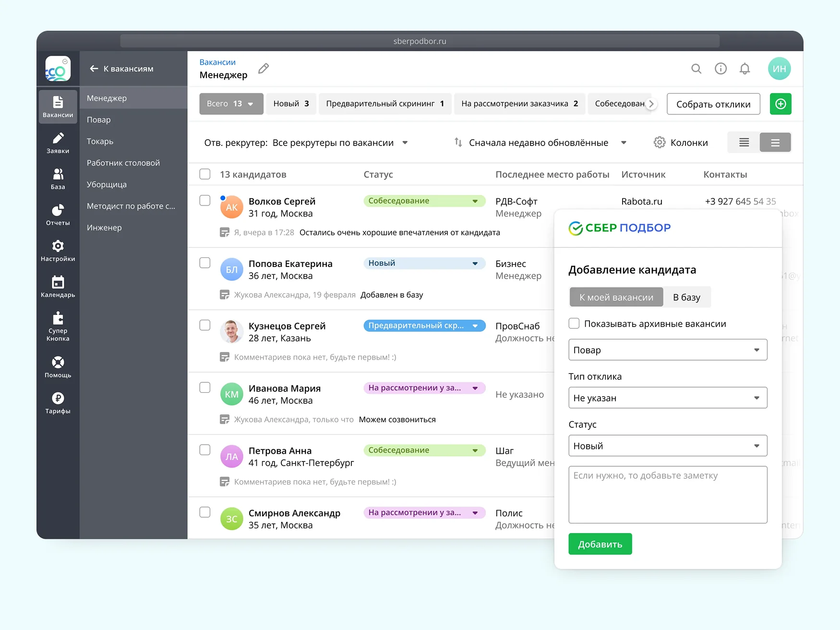
Task: Open Статус dropdown in add candidate panel
Action: (668, 446)
